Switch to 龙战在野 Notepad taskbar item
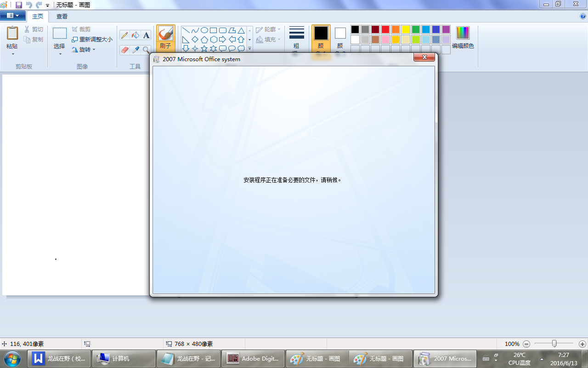The height and width of the screenshot is (368, 588). click(188, 359)
